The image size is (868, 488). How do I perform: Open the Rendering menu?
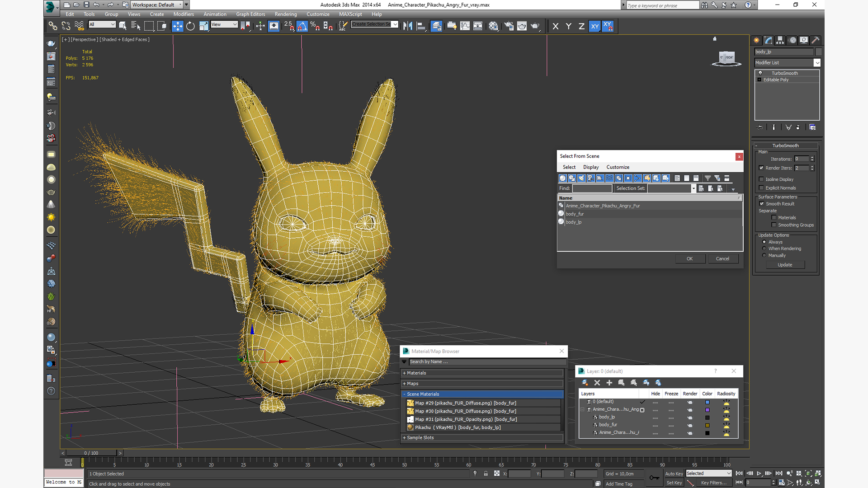click(286, 14)
